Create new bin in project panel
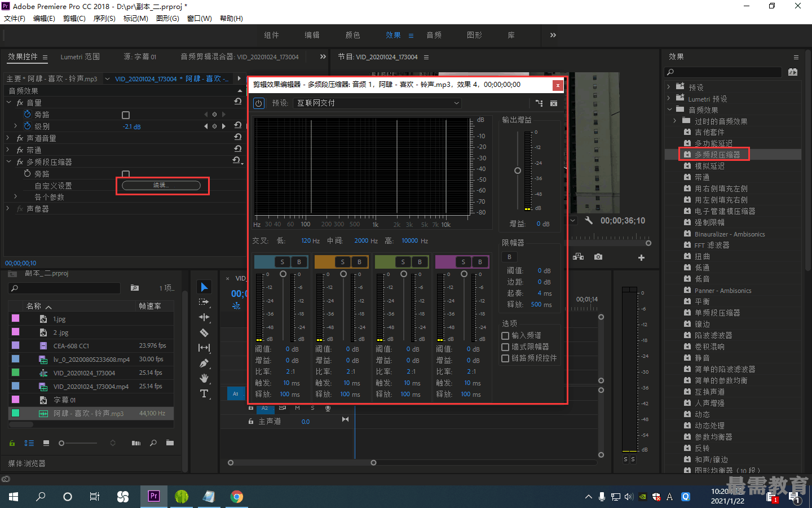The image size is (812, 508). coord(170,443)
